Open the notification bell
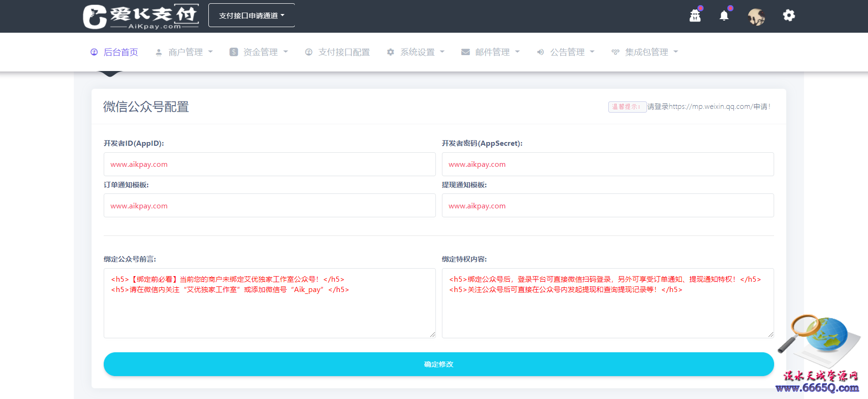868x399 pixels. [x=724, y=16]
